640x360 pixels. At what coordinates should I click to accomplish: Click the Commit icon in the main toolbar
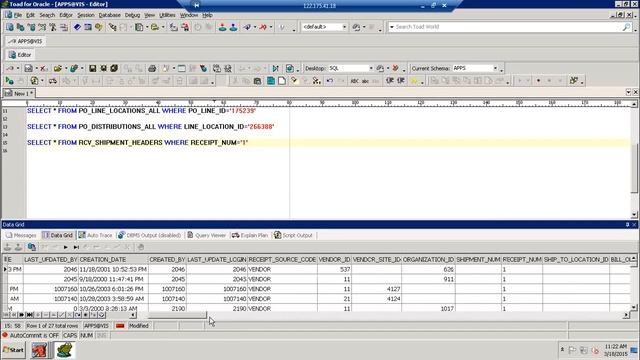click(222, 27)
